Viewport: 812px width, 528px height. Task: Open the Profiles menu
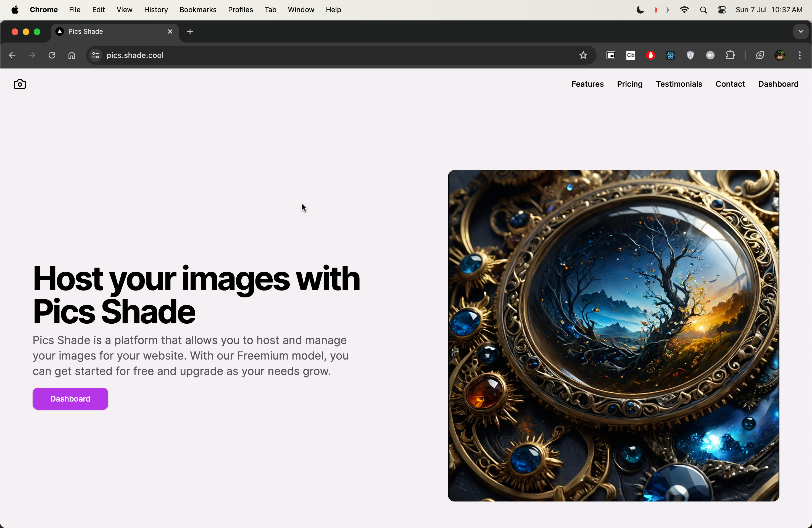241,10
